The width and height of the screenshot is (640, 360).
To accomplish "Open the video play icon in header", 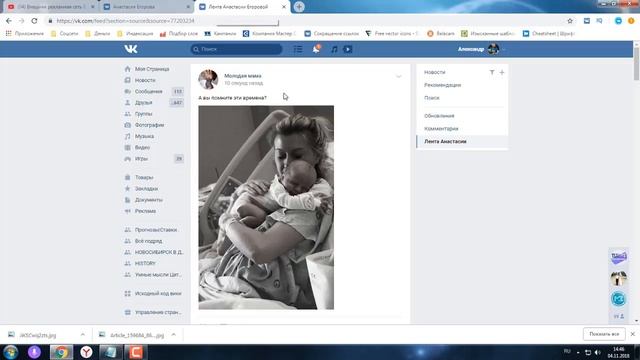I will 348,49.
